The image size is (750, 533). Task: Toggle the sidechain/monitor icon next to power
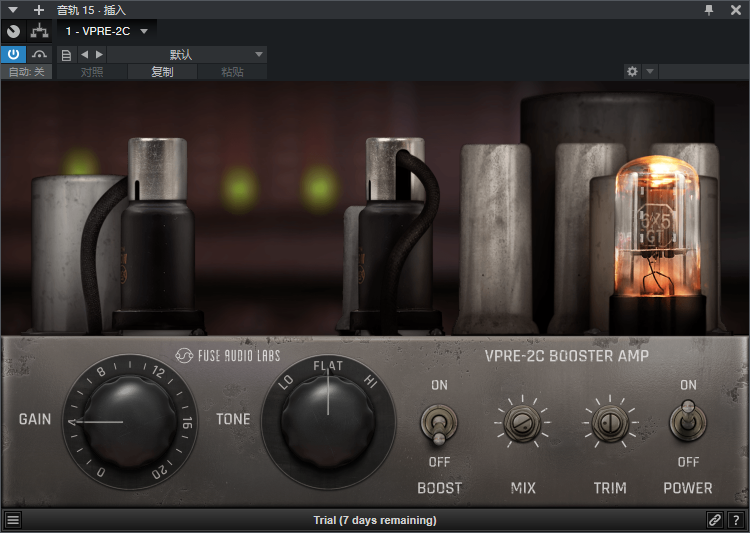39,55
